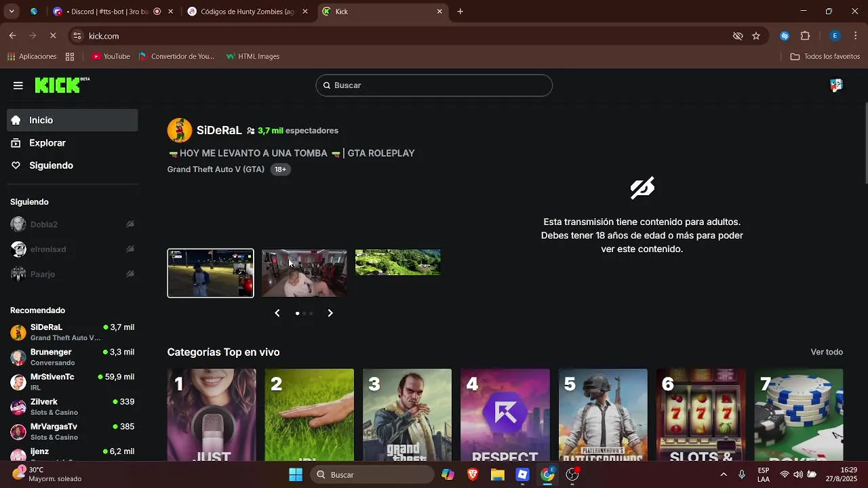Viewport: 868px width, 488px height.
Task: Open Siguiendo in the sidebar menu
Action: [73, 165]
